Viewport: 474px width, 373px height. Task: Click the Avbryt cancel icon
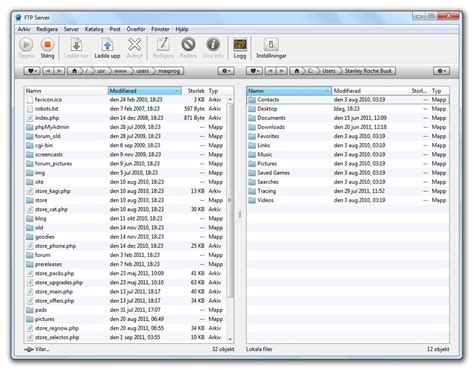coord(134,44)
